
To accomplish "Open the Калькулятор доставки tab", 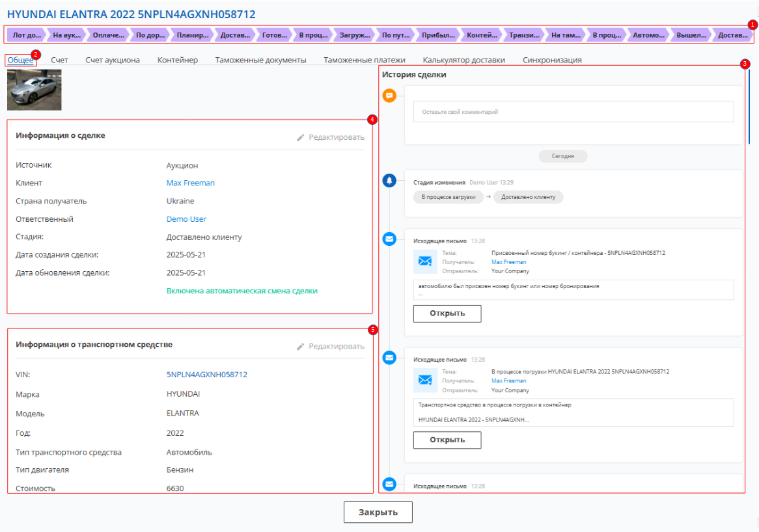I will click(463, 60).
